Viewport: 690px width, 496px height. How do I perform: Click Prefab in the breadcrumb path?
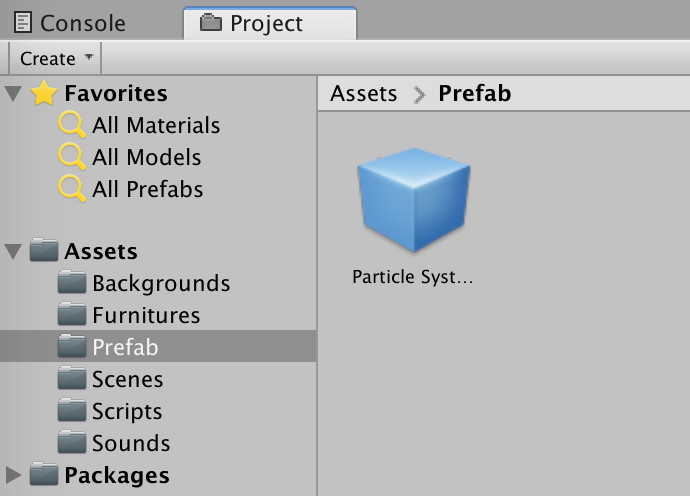[x=475, y=93]
